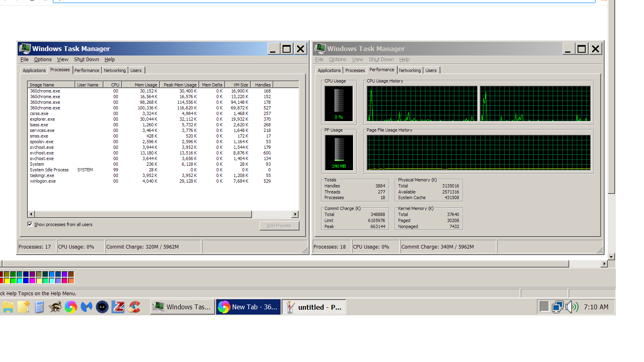The height and width of the screenshot is (362, 644).
Task: Click the Paint canvas right scroll arrow
Action: (604, 264)
